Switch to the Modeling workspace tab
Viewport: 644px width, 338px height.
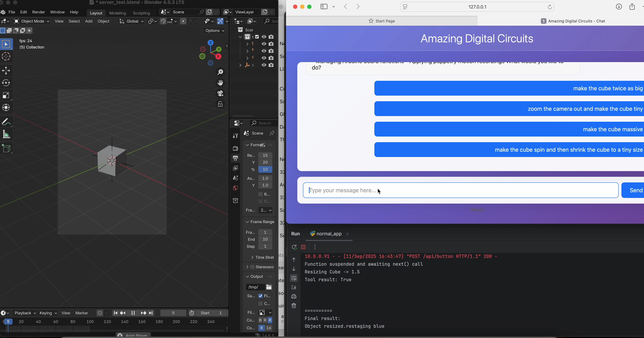click(x=117, y=13)
